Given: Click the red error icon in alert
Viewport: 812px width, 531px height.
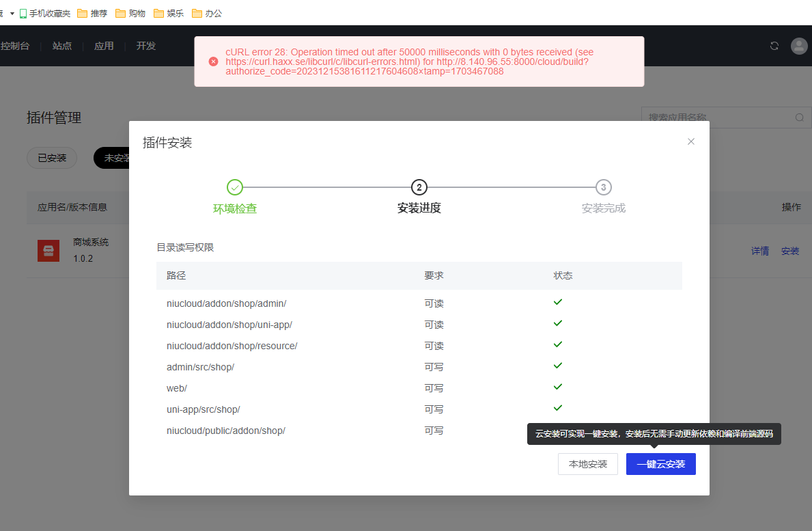Looking at the screenshot, I should click(213, 62).
